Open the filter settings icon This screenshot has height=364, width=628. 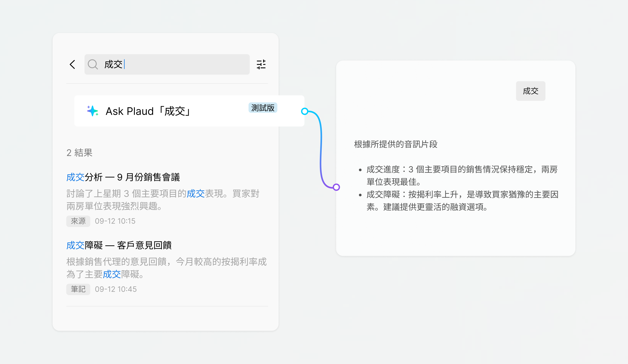[x=261, y=65]
